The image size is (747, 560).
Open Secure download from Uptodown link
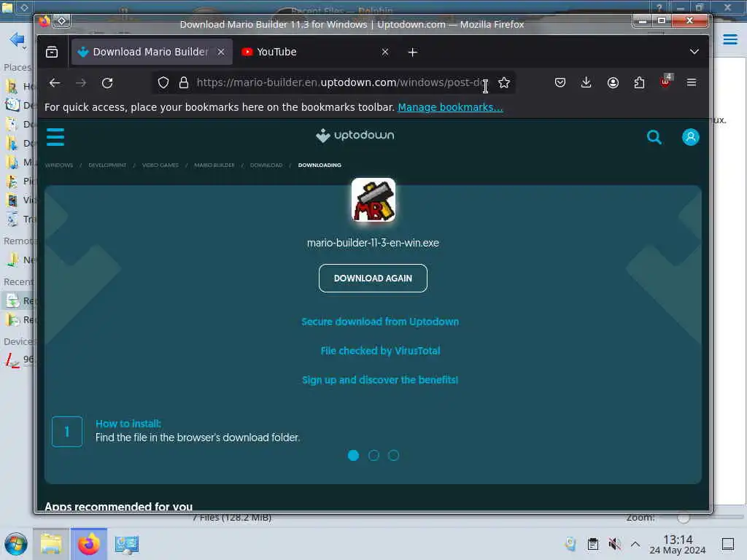pos(380,322)
